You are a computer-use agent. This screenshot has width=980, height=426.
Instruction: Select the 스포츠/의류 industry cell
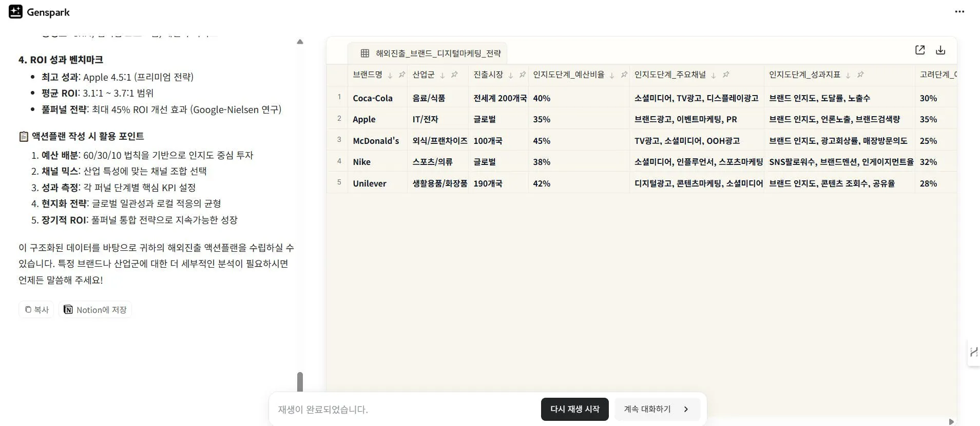click(439, 162)
